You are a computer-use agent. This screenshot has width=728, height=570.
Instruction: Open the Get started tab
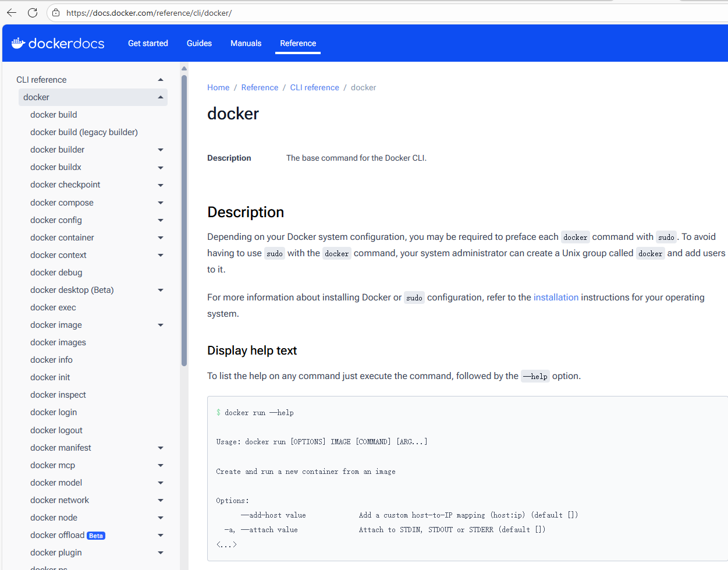click(x=148, y=43)
